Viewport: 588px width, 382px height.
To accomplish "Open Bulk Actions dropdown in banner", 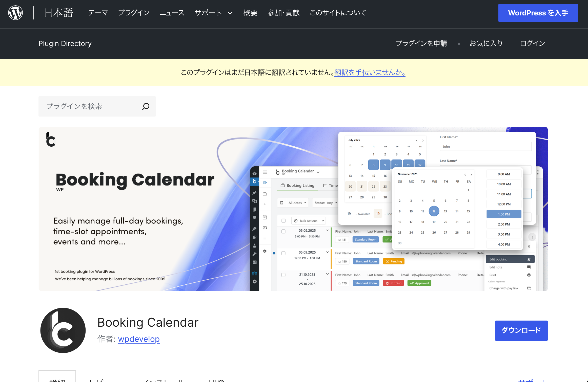I will [x=309, y=221].
